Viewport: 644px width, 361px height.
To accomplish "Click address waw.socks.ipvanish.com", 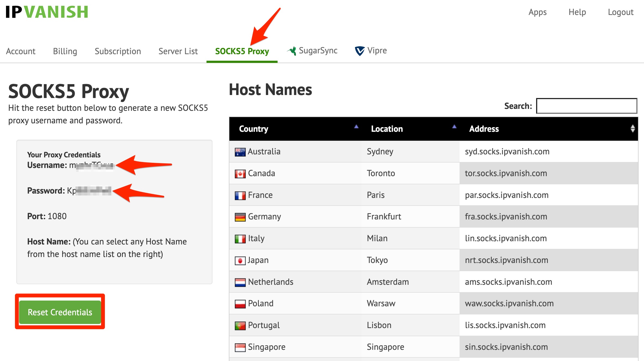I will click(x=509, y=303).
